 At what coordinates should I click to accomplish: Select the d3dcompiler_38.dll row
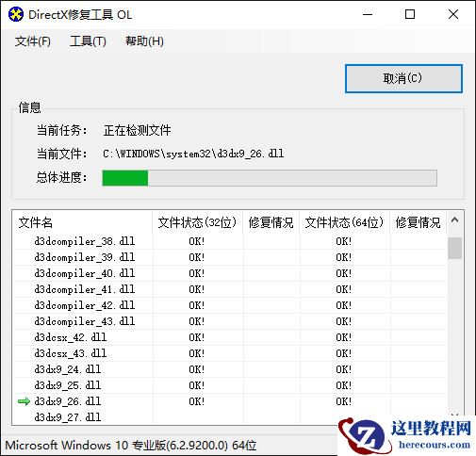coord(230,241)
